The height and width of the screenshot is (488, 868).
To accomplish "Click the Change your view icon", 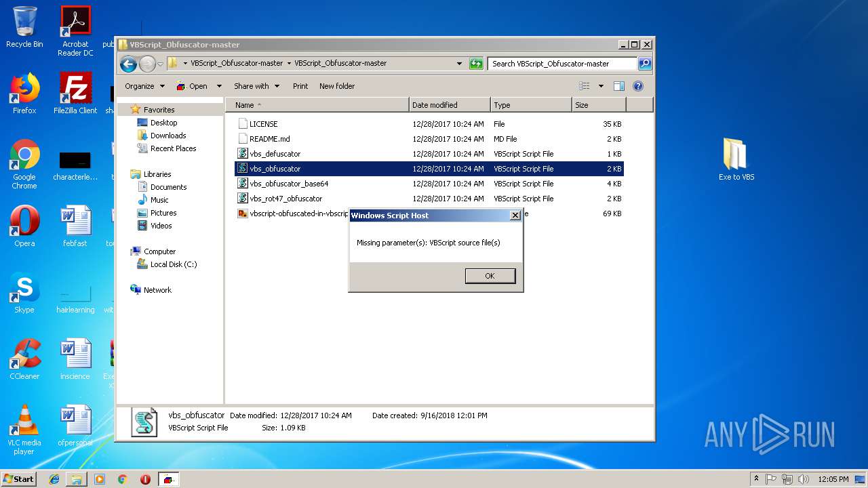I will pos(585,86).
